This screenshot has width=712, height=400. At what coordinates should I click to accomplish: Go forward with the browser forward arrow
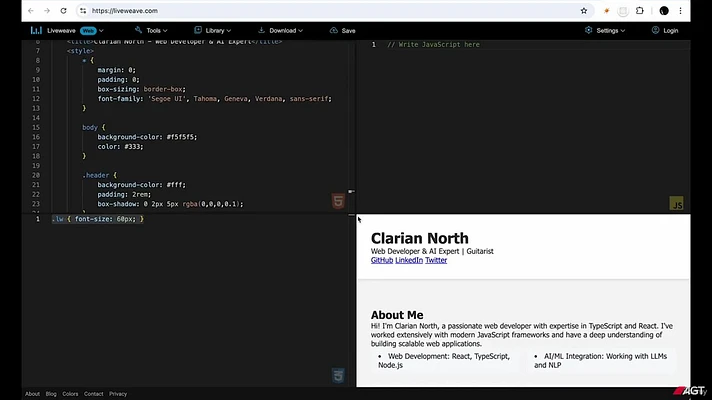(x=47, y=11)
